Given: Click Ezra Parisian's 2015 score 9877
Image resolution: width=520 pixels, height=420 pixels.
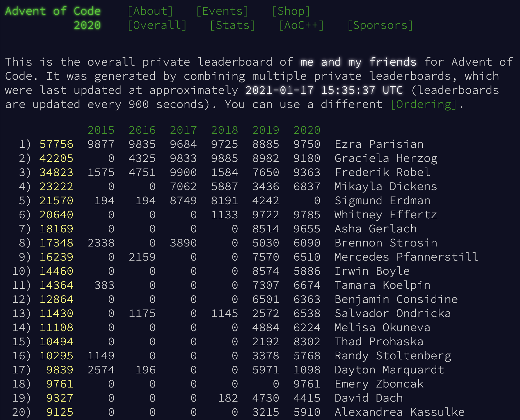Looking at the screenshot, I should pyautogui.click(x=101, y=144).
